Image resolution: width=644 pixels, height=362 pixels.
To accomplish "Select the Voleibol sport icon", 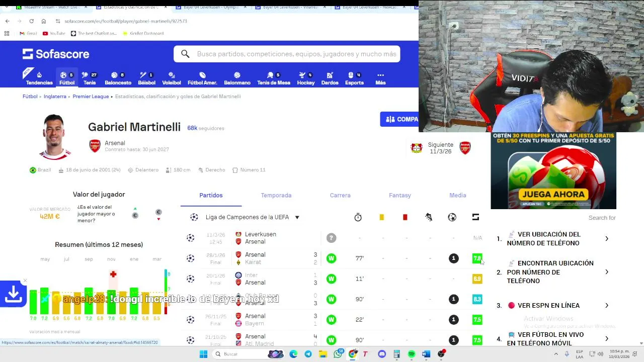I will 171,78.
